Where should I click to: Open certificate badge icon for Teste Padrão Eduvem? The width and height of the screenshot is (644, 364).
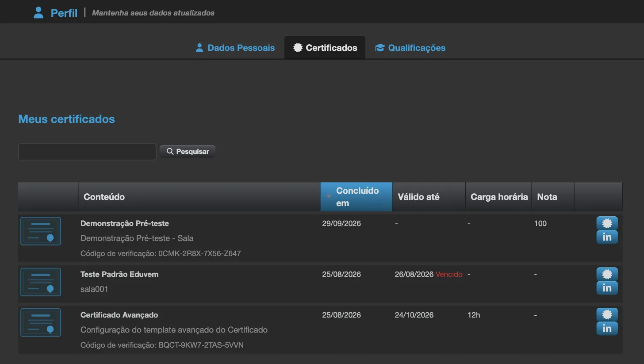607,274
